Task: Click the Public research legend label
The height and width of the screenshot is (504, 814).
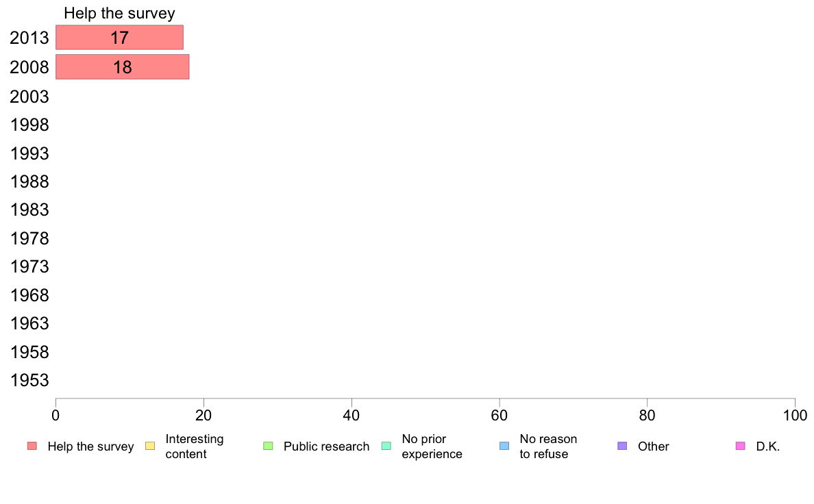Action: point(326,446)
